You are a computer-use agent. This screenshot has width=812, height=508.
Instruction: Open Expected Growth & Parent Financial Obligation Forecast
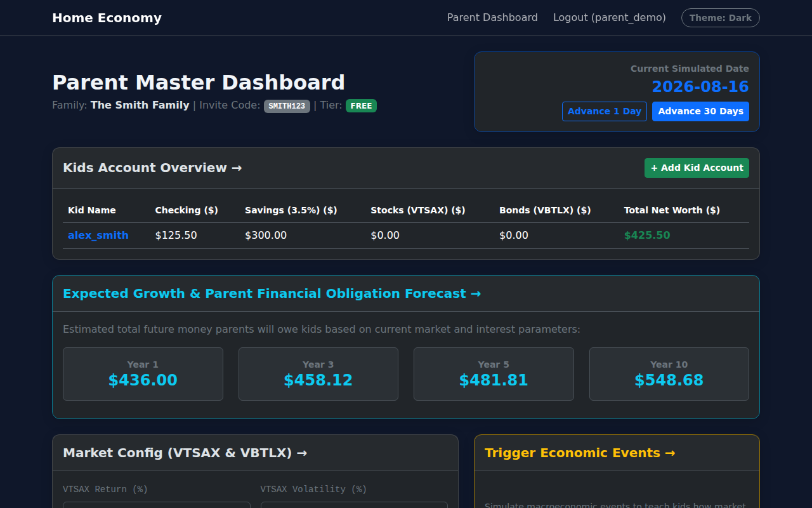(272, 293)
